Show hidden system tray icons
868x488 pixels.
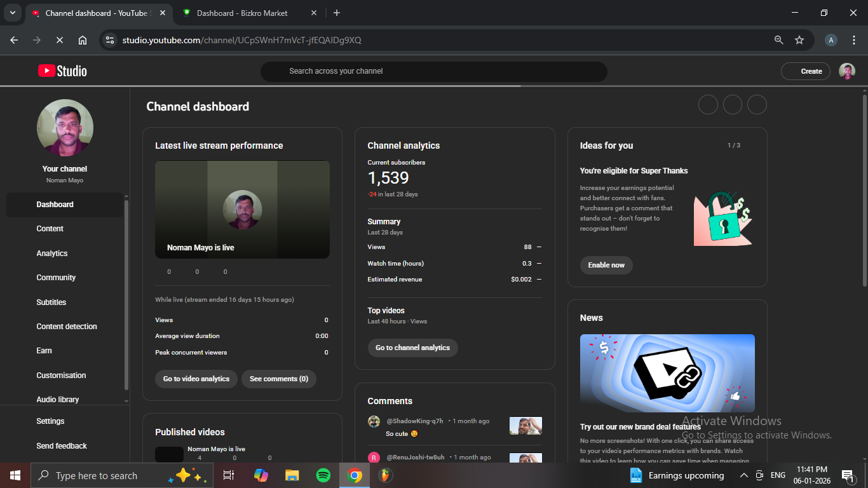[x=743, y=475]
